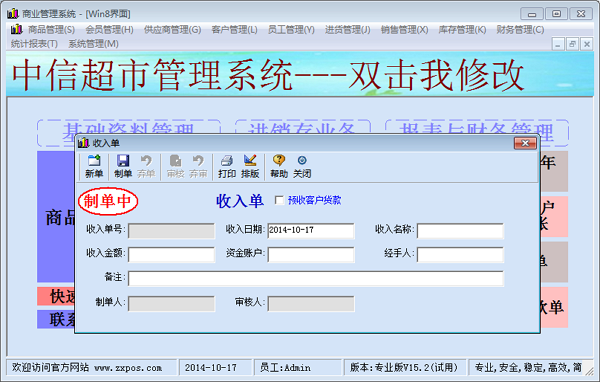Open the 商品管理(S) menu
This screenshot has width=600, height=382.
pyautogui.click(x=51, y=29)
